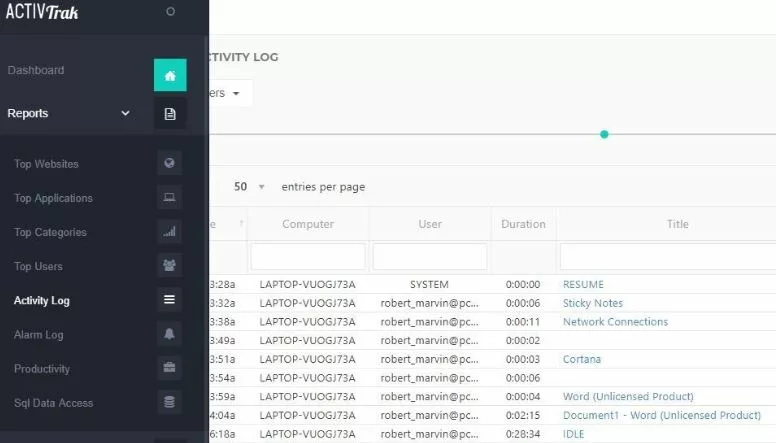Click the ActivTrak logo
Viewport: 776px width, 443px height.
42,12
